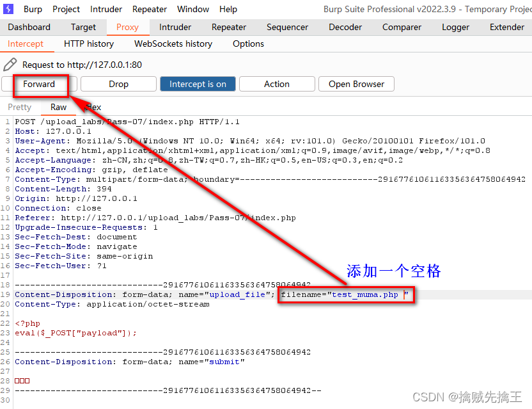This screenshot has height=409, width=532.
Task: Click the multipart boundary Content-Type header
Action: tap(270, 179)
